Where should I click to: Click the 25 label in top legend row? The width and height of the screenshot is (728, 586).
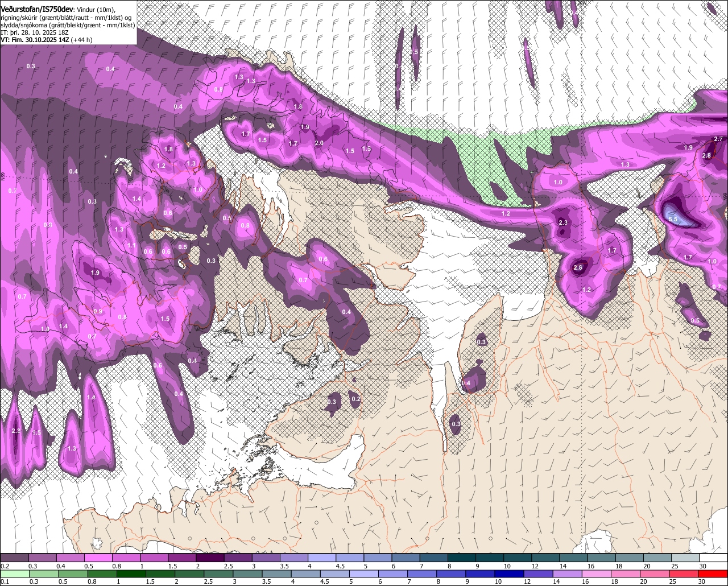coord(675,566)
